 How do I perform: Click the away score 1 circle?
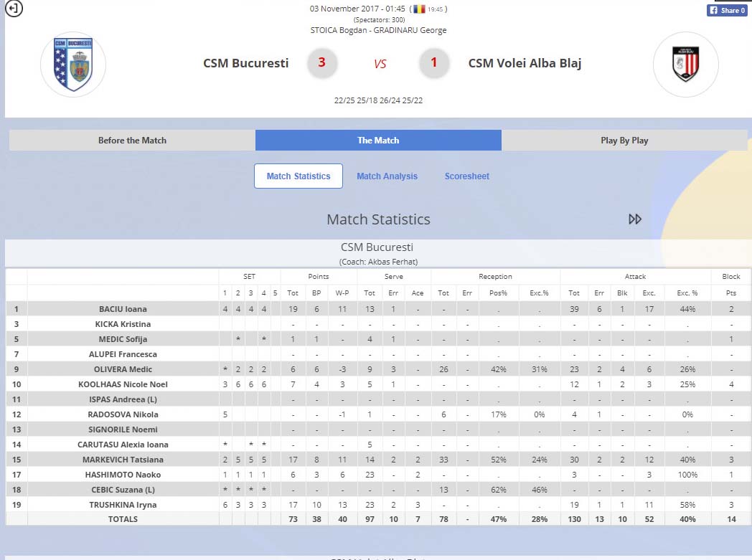[434, 62]
